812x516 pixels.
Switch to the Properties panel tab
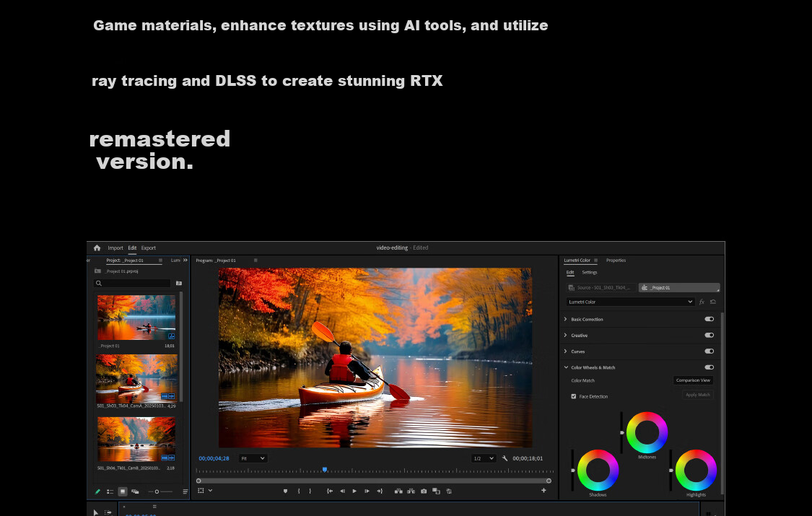616,261
